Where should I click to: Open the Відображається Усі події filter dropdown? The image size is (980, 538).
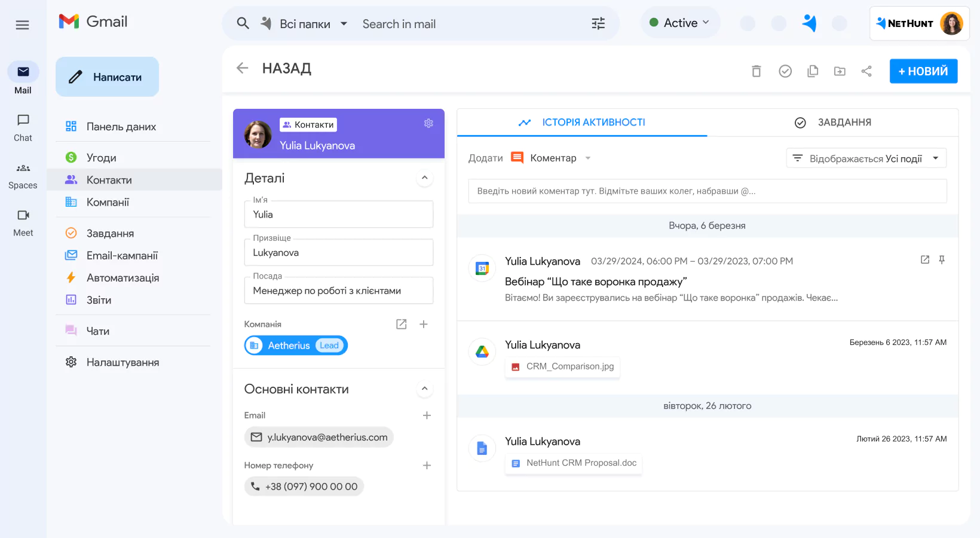866,158
